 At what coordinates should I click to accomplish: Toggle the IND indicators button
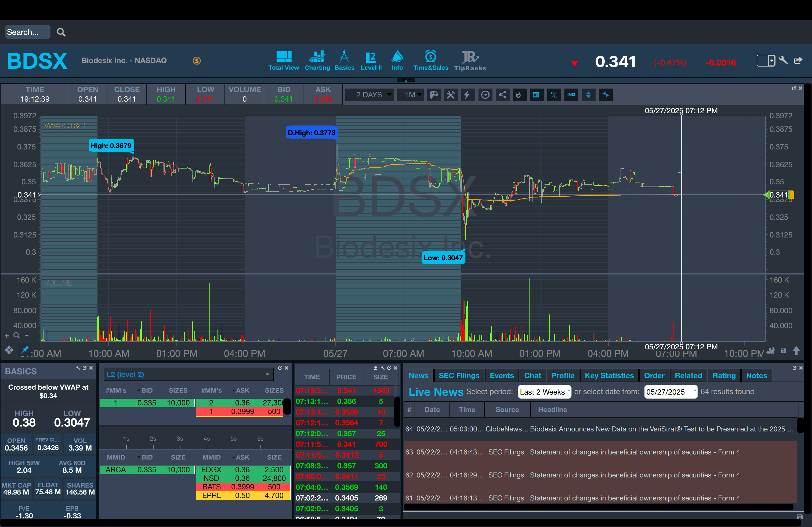coord(571,95)
